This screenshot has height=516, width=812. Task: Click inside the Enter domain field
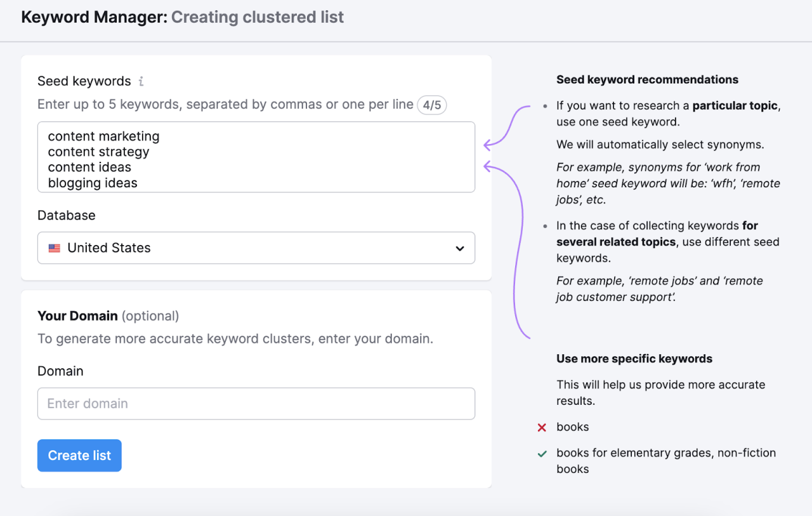[256, 403]
